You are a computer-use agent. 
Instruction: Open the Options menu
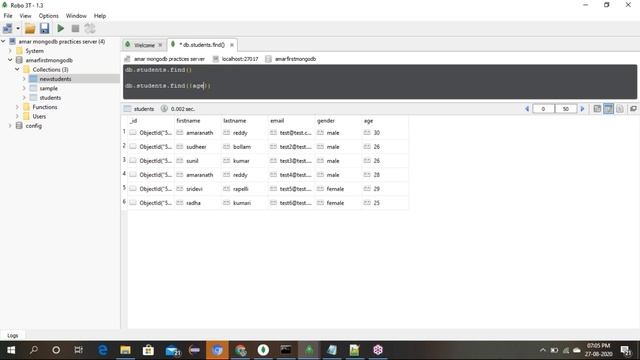49,16
